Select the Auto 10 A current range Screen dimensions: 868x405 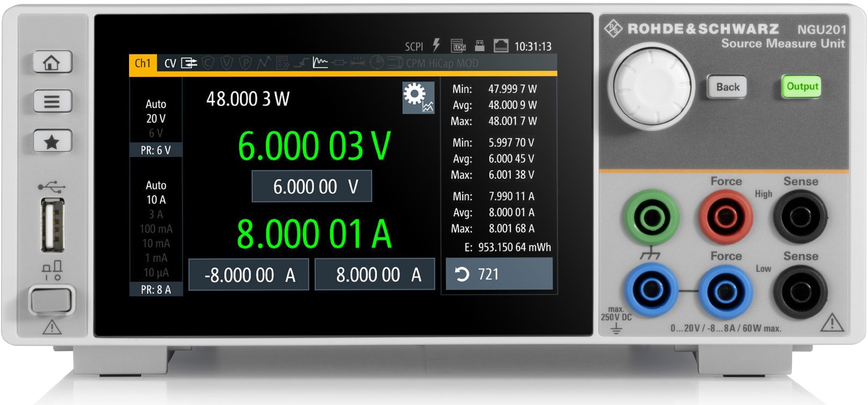[x=156, y=193]
